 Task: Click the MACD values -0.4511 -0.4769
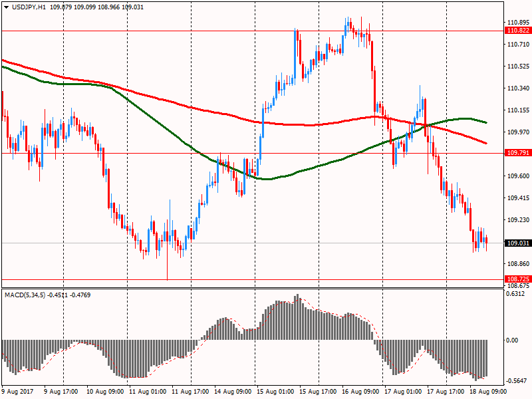coord(69,295)
